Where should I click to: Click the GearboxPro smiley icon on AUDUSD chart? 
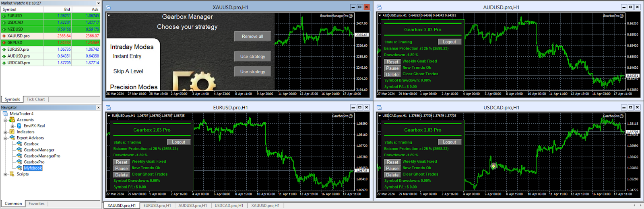click(x=622, y=16)
